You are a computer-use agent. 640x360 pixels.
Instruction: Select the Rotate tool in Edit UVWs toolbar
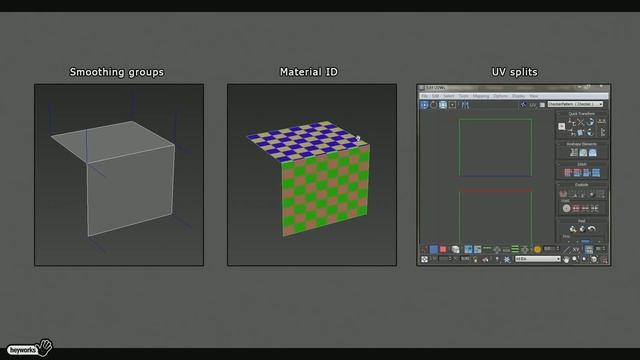coord(433,105)
